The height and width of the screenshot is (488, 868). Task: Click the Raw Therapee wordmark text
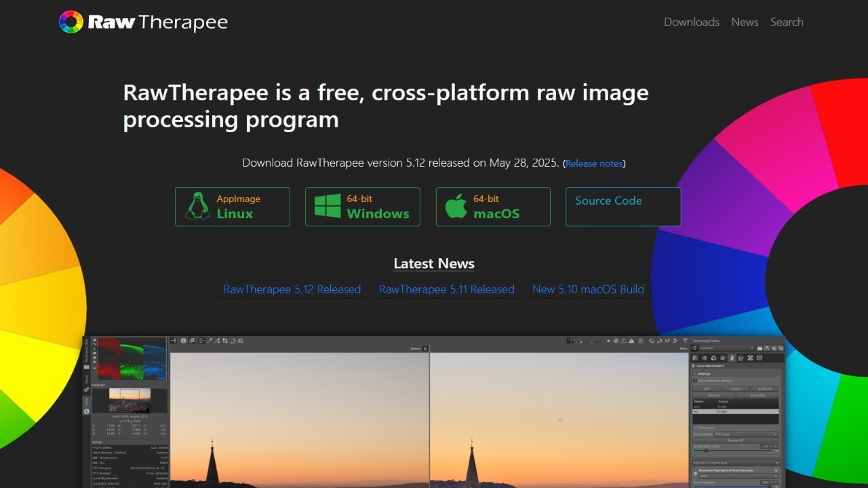click(x=157, y=22)
